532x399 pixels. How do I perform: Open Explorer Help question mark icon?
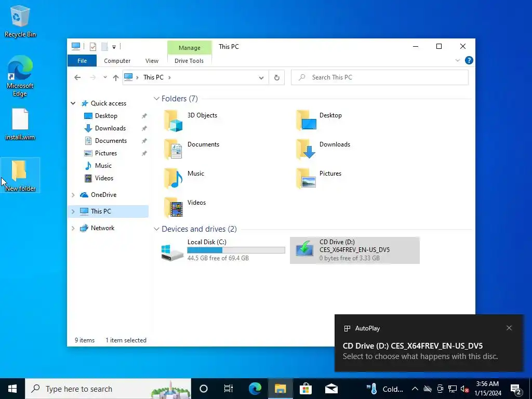[x=469, y=60]
